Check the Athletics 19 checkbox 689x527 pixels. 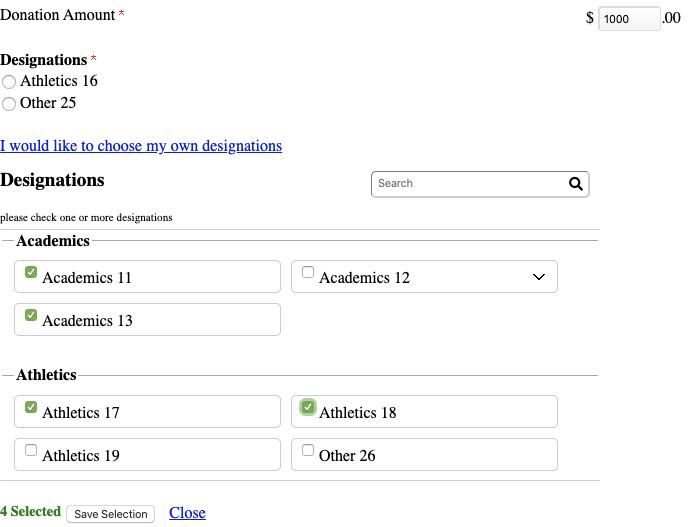(31, 450)
